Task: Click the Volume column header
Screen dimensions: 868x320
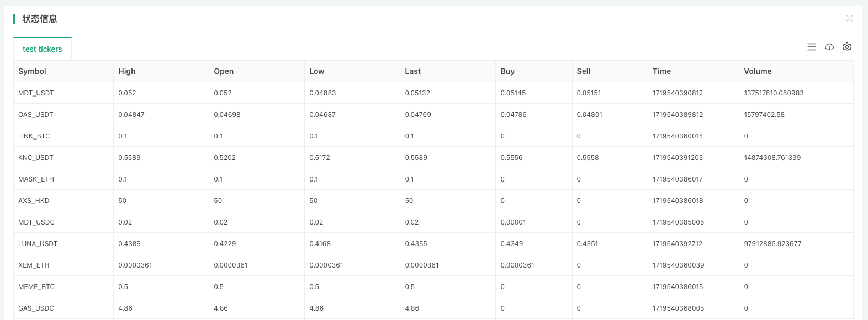Action: point(757,71)
